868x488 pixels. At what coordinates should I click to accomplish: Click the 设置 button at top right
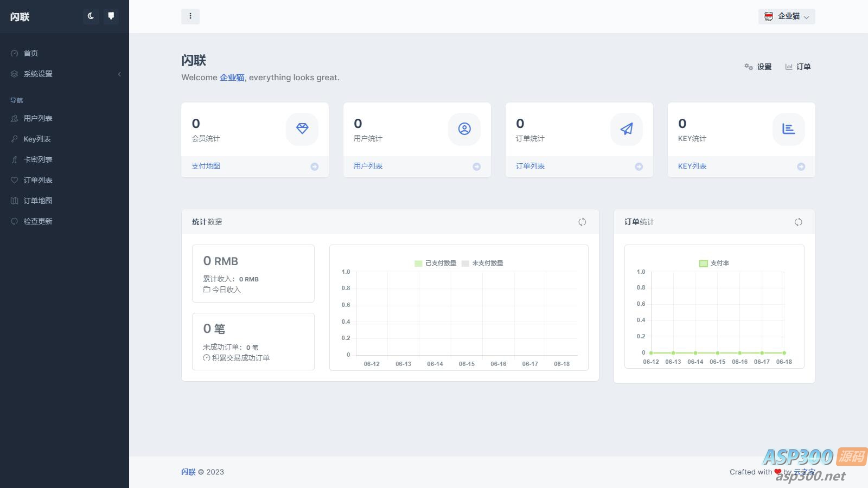[758, 67]
